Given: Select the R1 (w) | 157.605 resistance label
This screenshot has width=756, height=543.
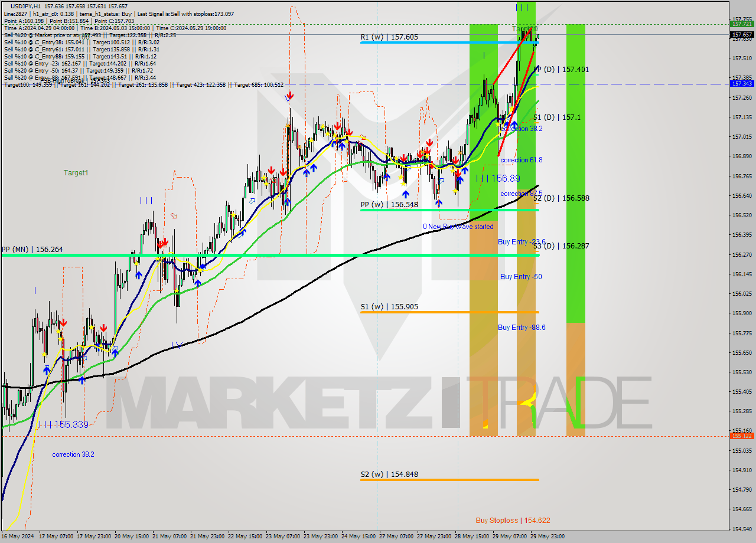Looking at the screenshot, I should pos(389,37).
